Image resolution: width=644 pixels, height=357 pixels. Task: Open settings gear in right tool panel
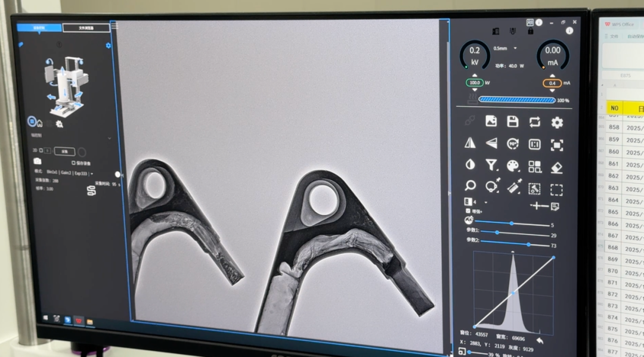tap(557, 122)
